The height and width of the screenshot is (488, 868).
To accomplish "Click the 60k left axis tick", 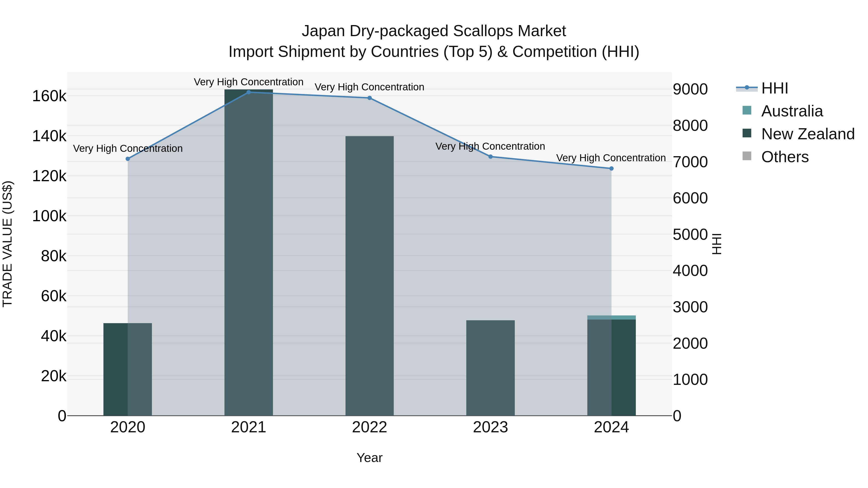I will pyautogui.click(x=54, y=296).
